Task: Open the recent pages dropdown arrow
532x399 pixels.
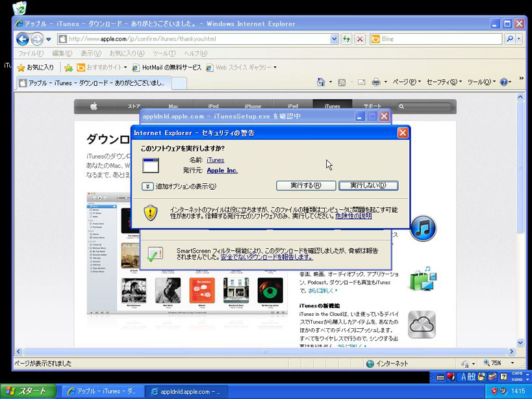Action: pyautogui.click(x=49, y=40)
